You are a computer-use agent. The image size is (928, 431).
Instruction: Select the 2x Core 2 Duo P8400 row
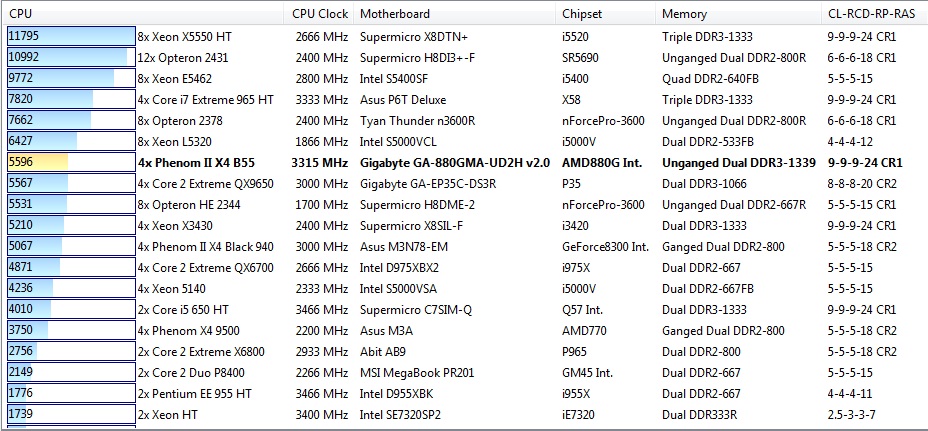coord(193,372)
